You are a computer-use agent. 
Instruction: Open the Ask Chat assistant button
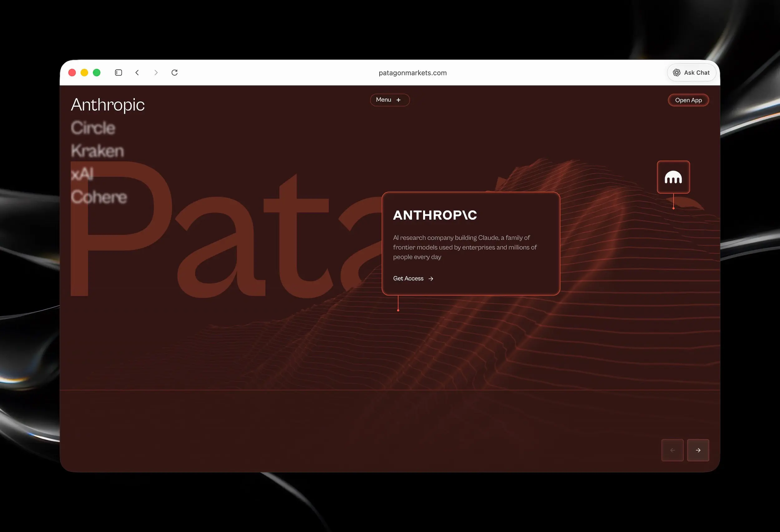[691, 72]
